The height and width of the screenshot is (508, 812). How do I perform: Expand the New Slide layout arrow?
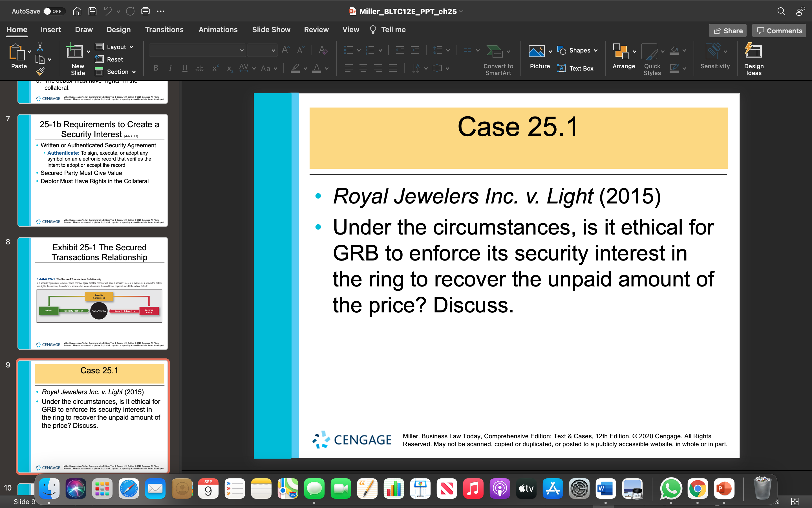click(x=89, y=51)
